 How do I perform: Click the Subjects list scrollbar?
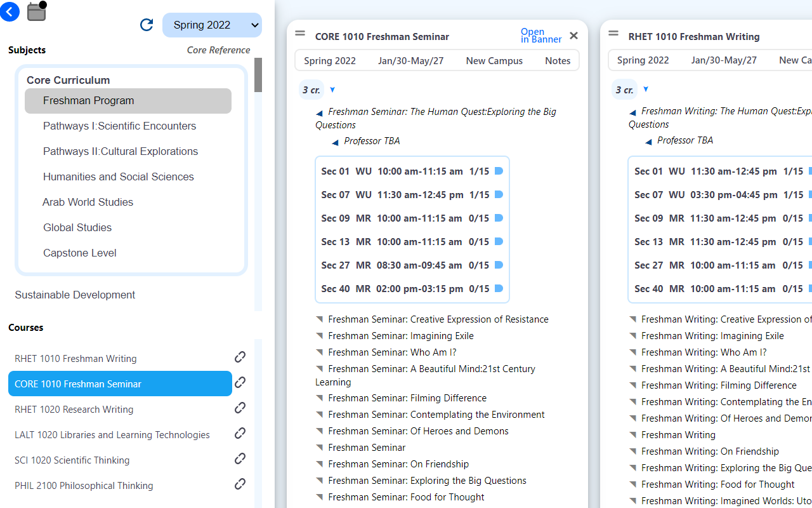coord(258,75)
